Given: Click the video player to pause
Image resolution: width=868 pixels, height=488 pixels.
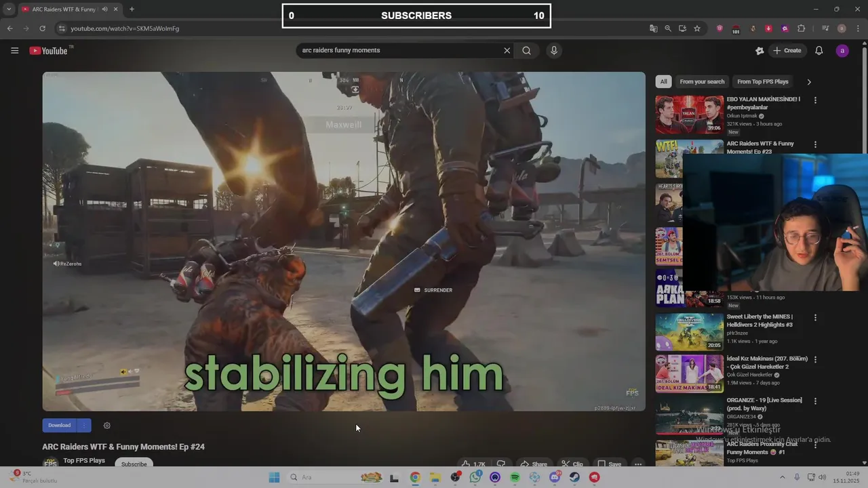Looking at the screenshot, I should tap(344, 241).
